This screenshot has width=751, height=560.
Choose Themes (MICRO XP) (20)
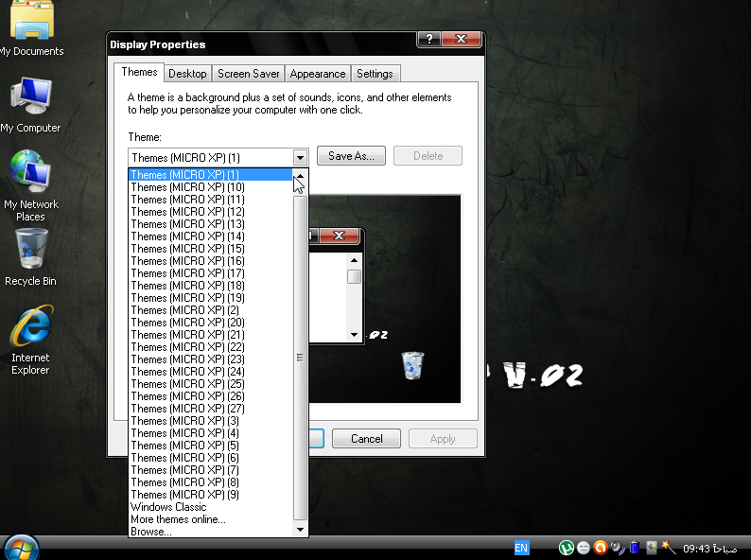coord(211,322)
